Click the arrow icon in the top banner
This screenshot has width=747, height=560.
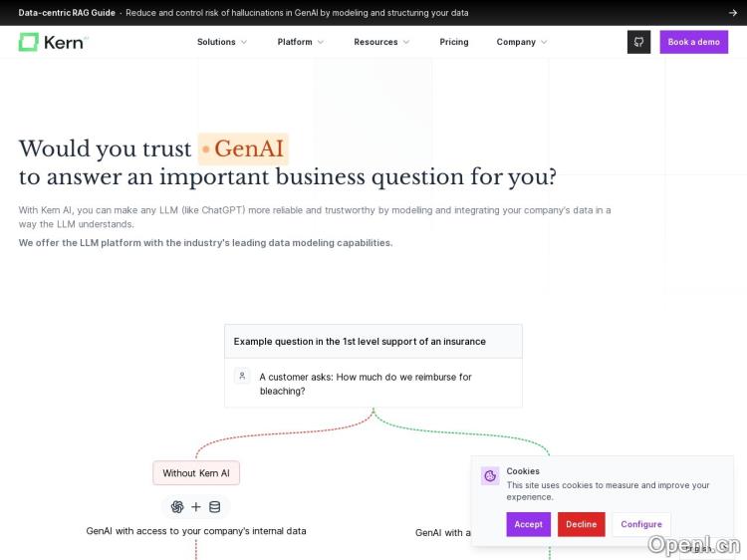(733, 13)
